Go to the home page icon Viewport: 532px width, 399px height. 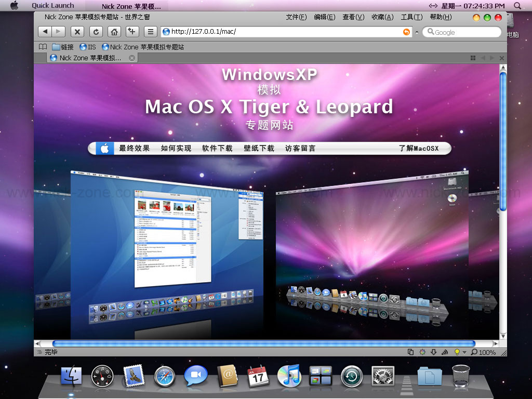pos(114,32)
